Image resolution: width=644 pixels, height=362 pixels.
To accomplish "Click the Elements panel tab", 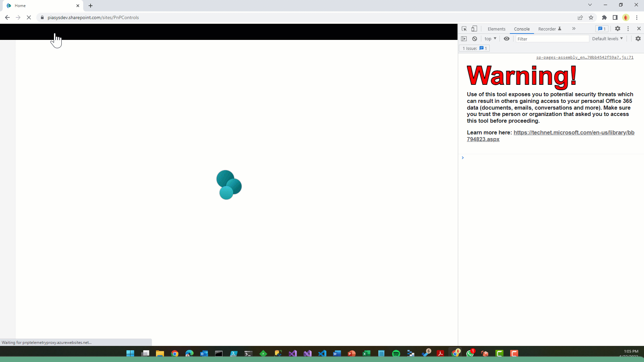I will pos(496,28).
